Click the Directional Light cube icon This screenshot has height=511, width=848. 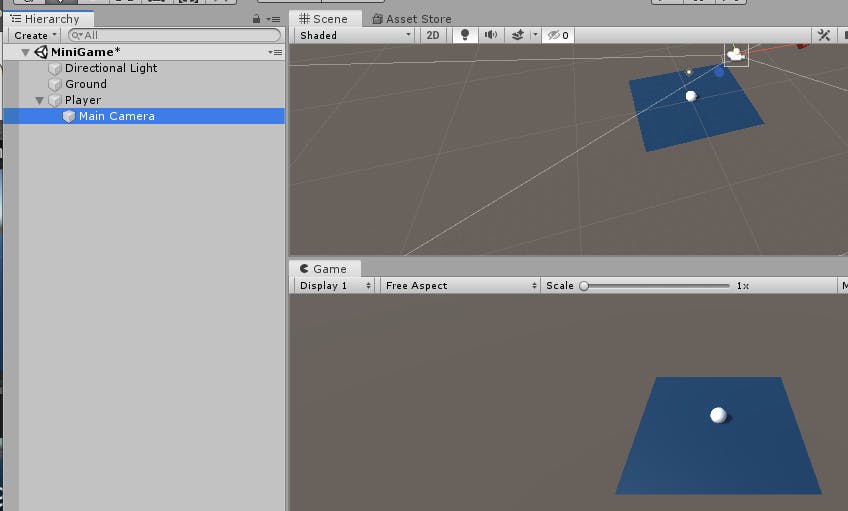pos(55,69)
